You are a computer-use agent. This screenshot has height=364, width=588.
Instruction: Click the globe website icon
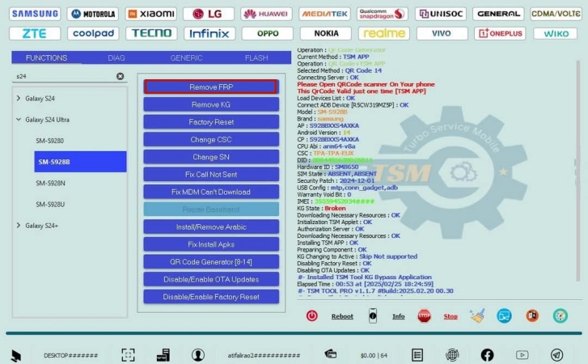click(452, 354)
